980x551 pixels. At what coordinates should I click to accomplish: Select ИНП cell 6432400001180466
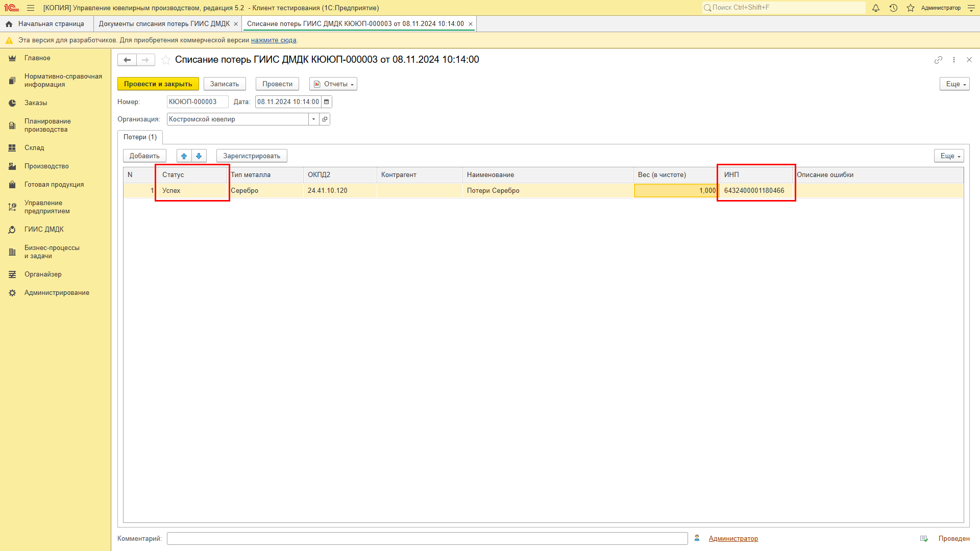pyautogui.click(x=756, y=191)
